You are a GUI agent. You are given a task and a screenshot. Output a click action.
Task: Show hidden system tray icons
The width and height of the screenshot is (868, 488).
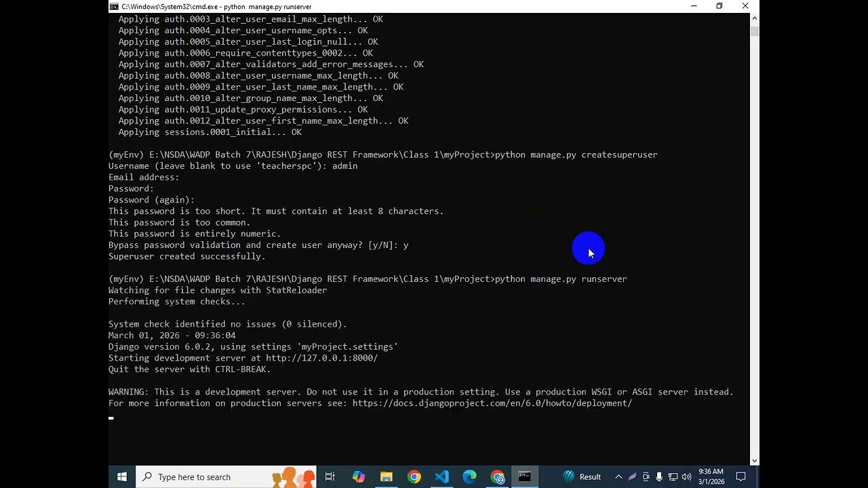[618, 476]
